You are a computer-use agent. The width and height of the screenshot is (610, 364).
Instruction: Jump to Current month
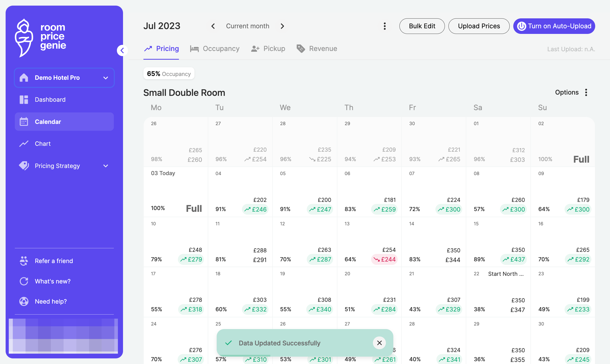pos(248,26)
